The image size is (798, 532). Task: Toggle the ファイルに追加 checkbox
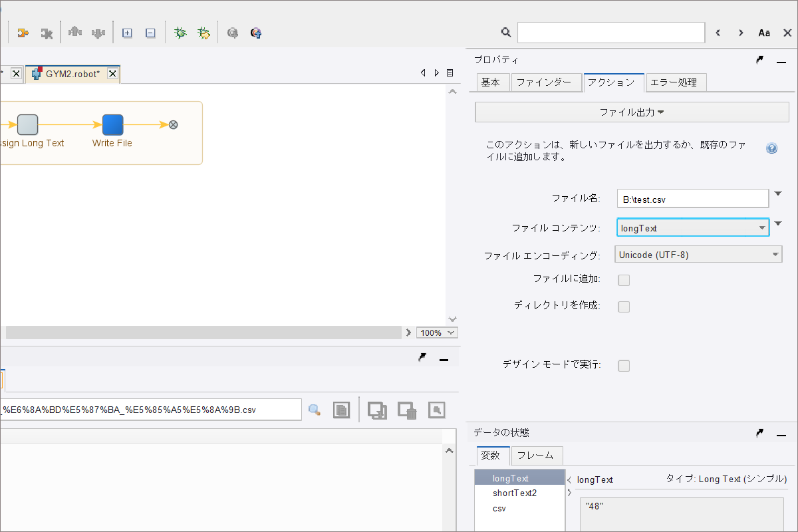pos(624,280)
